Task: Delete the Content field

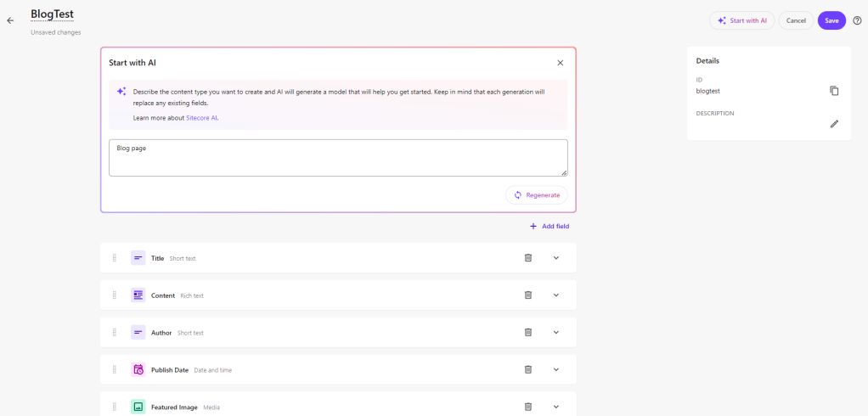Action: click(527, 295)
